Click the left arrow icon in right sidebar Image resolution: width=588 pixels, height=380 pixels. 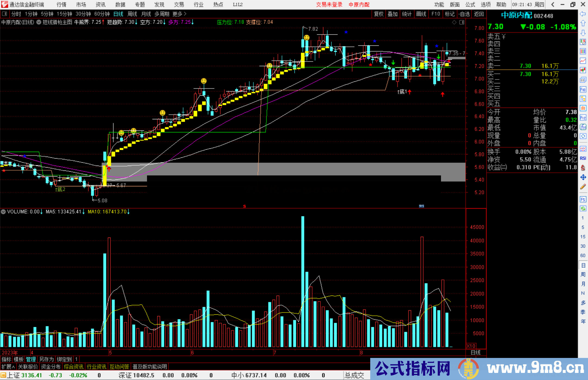tap(583, 14)
